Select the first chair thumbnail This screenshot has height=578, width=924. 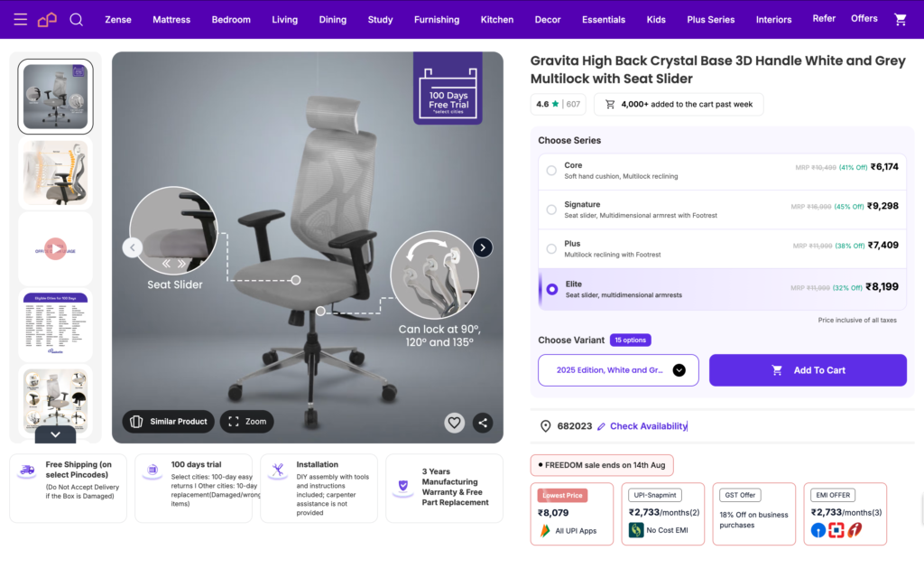55,97
